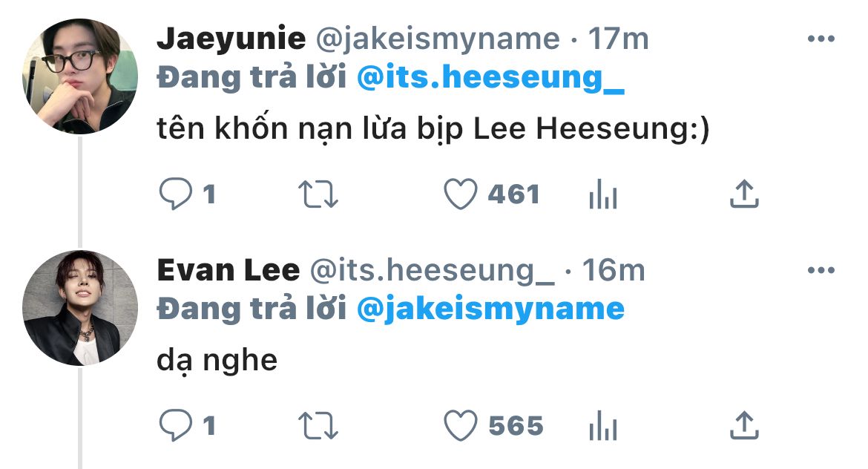Open more options for Jaeyunie's tweet
The height and width of the screenshot is (469, 868).
(x=821, y=39)
